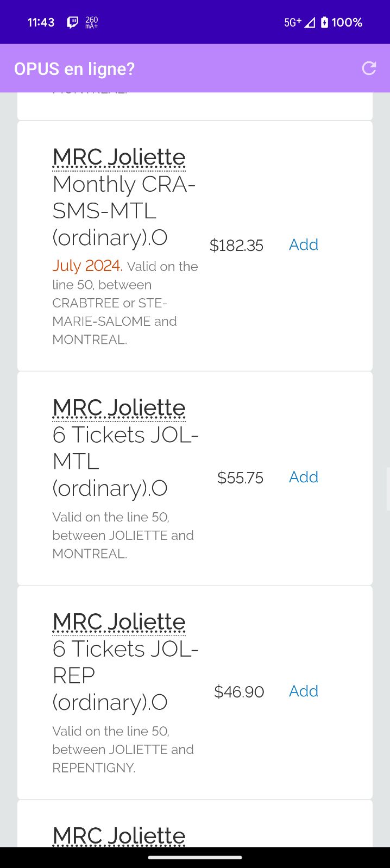
Task: Tap the 260 mA+ charging indicator
Action: coord(91,22)
